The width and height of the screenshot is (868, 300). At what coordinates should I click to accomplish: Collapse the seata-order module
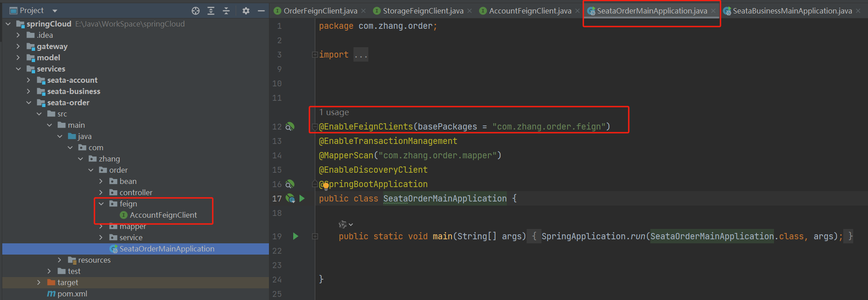28,103
